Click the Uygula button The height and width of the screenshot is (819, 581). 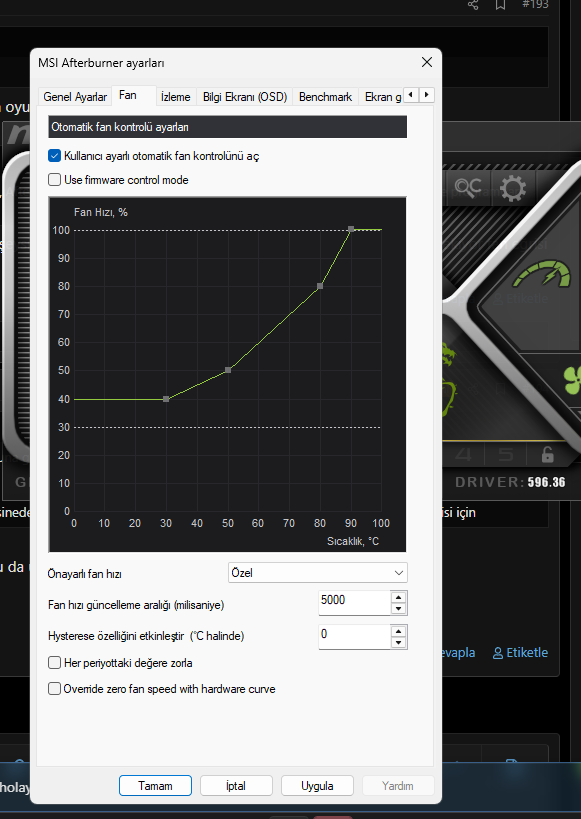click(x=317, y=786)
